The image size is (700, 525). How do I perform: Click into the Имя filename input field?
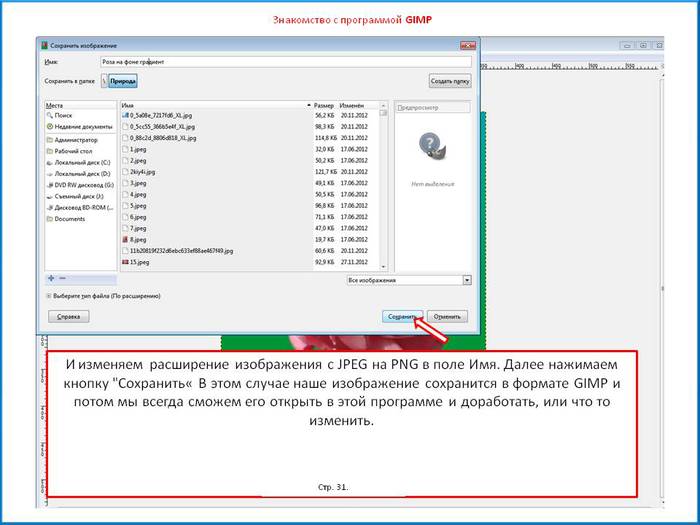(x=286, y=62)
